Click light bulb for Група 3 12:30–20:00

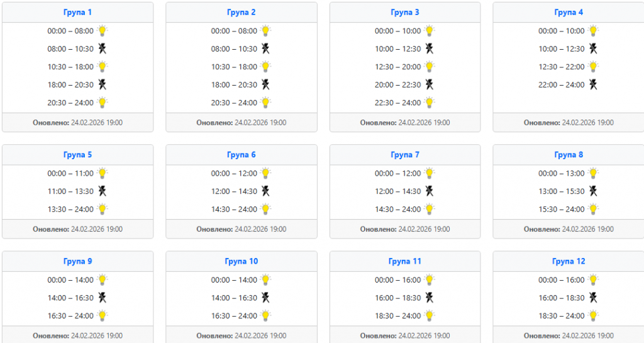430,67
